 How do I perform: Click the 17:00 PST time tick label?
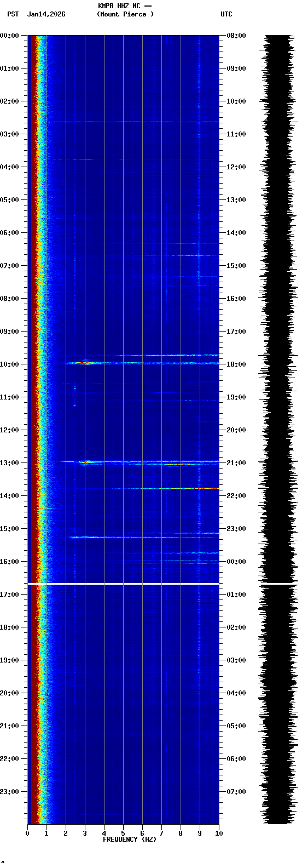[x=9, y=595]
